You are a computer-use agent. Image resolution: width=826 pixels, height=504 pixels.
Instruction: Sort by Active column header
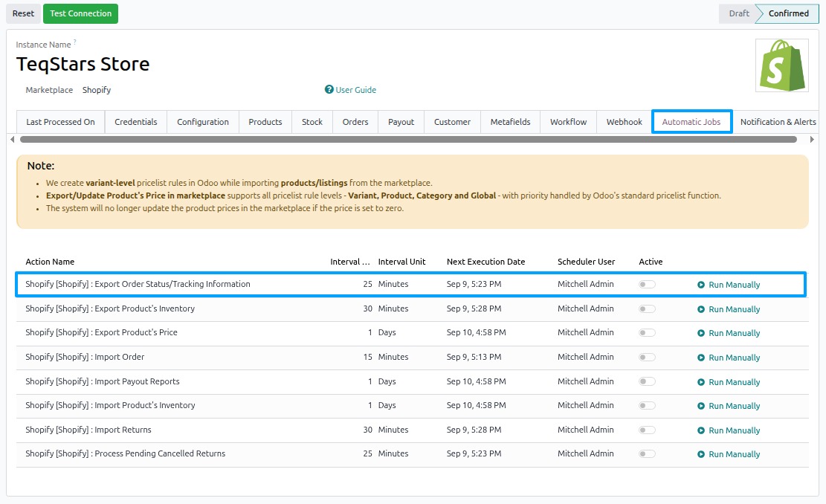coord(651,262)
